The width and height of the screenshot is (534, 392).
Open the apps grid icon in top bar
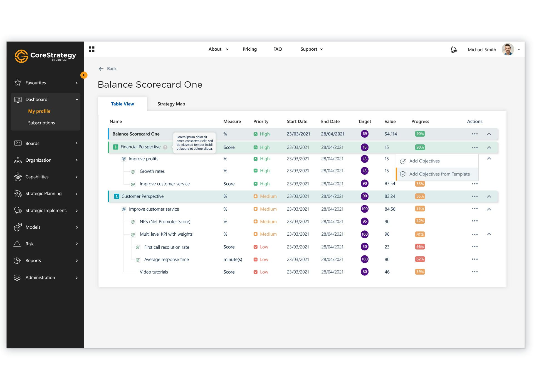(x=92, y=49)
